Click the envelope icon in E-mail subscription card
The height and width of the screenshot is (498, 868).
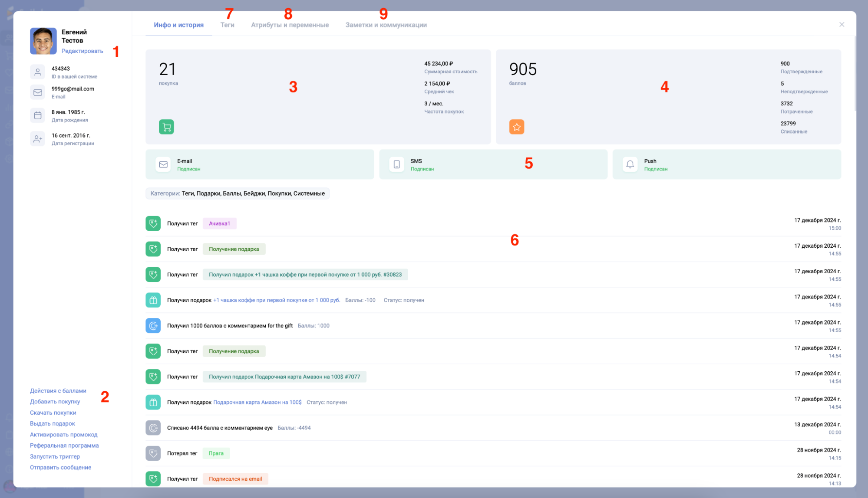[x=163, y=164]
